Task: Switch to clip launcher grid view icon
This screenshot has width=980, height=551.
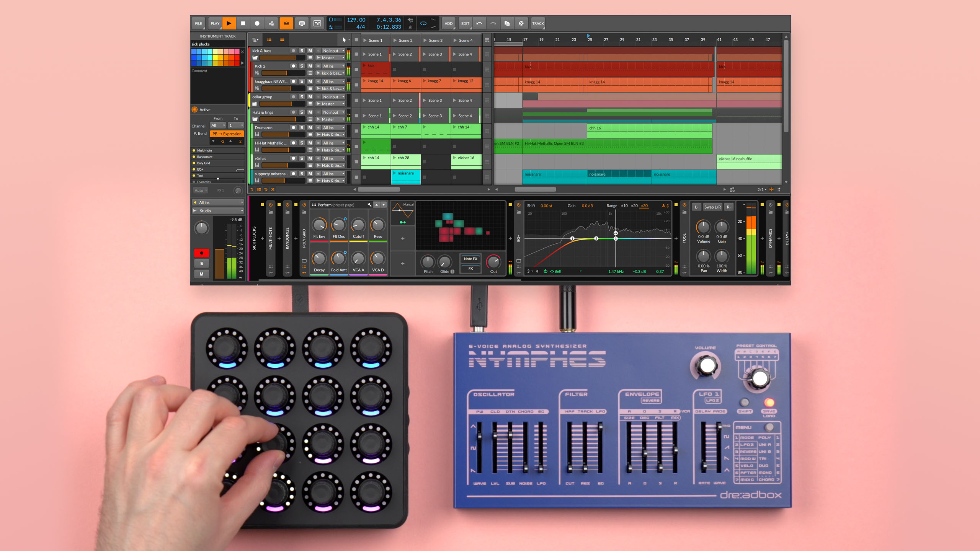Action: point(269,40)
